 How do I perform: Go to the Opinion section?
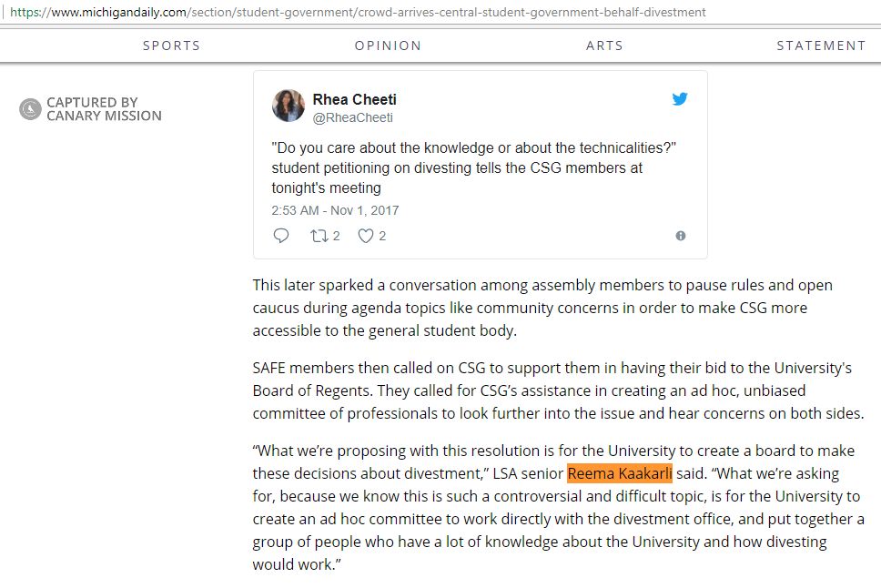click(388, 46)
